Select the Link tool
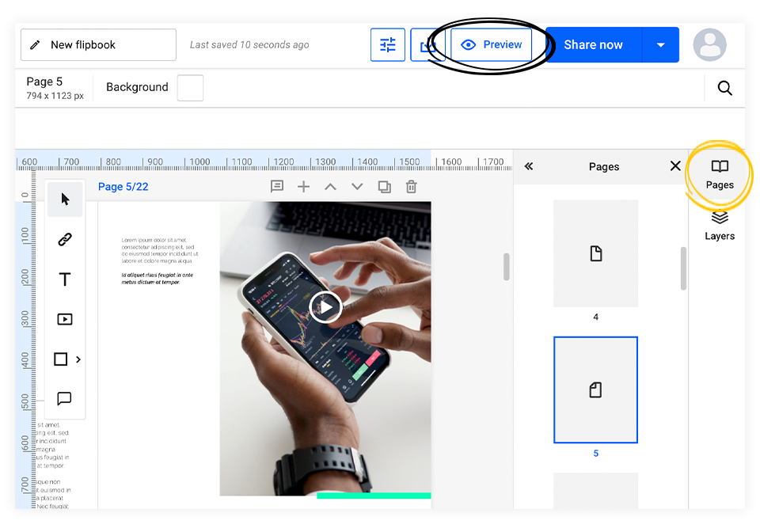Image resolution: width=760 pixels, height=532 pixels. click(64, 239)
